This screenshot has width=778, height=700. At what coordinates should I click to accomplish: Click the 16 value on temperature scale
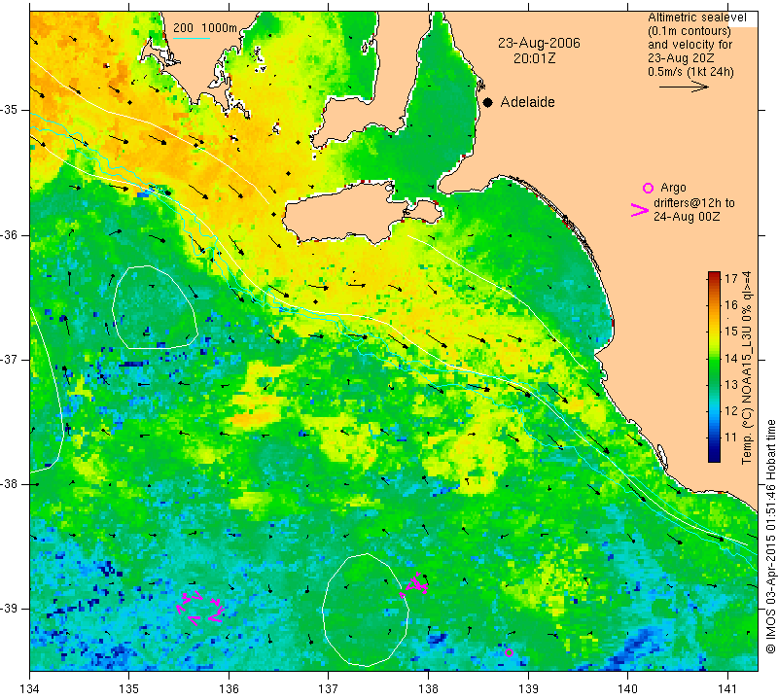(x=731, y=304)
